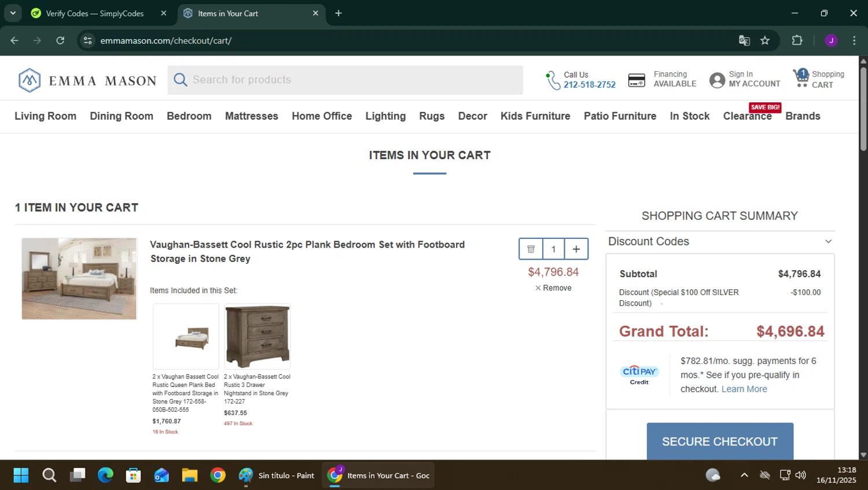
Task: Open the Mattresses menu
Action: 252,116
